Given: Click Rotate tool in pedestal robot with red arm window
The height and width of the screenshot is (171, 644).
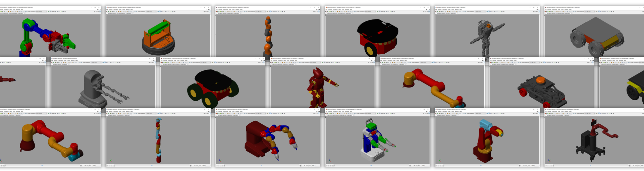Looking at the screenshot, I should coord(600,114).
